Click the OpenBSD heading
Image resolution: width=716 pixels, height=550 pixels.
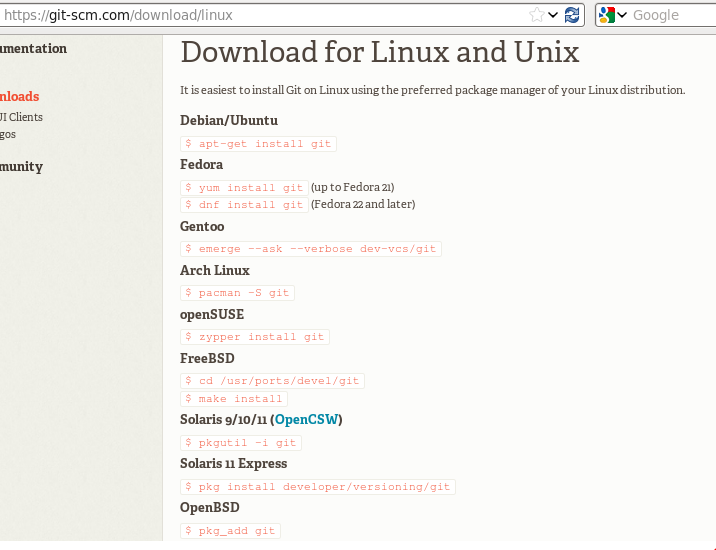(x=210, y=508)
